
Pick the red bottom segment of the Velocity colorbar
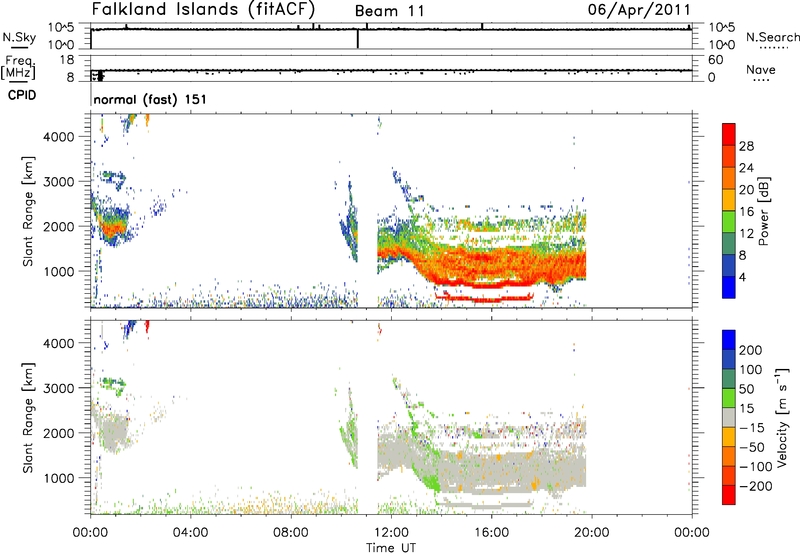(x=729, y=495)
